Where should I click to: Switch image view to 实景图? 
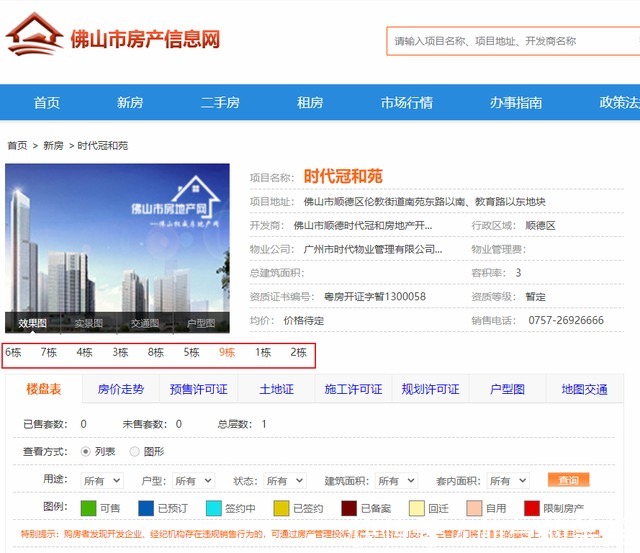click(x=89, y=323)
